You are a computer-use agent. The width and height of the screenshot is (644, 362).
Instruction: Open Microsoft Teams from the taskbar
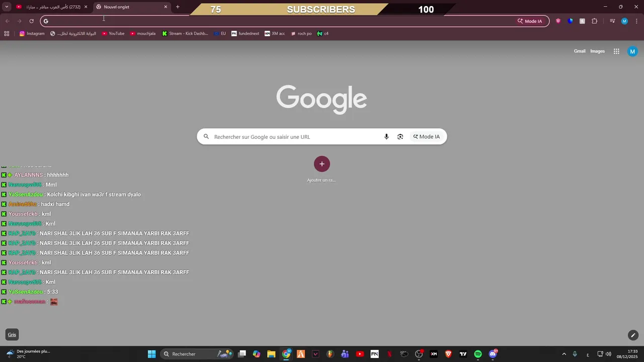click(x=345, y=354)
